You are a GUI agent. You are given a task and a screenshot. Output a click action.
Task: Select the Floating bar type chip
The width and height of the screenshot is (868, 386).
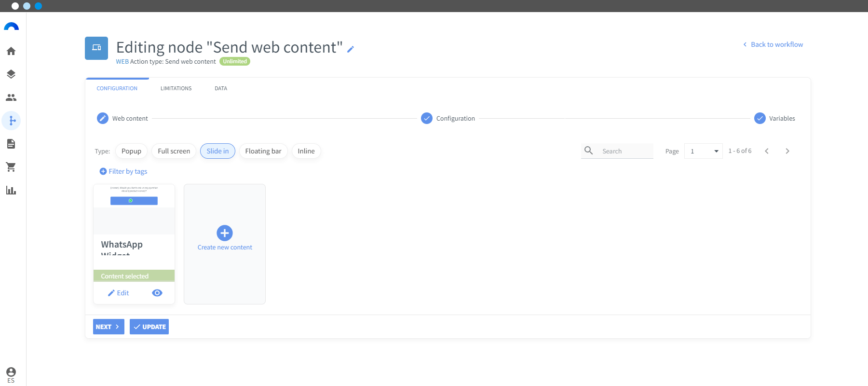click(263, 151)
